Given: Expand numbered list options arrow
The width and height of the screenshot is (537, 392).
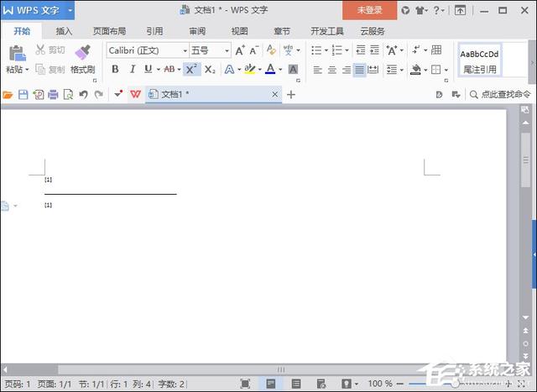Looking at the screenshot, I should click(347, 50).
